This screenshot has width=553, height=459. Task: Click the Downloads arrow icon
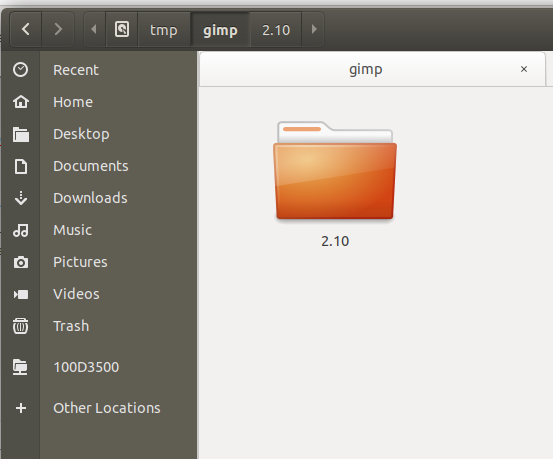(21, 198)
